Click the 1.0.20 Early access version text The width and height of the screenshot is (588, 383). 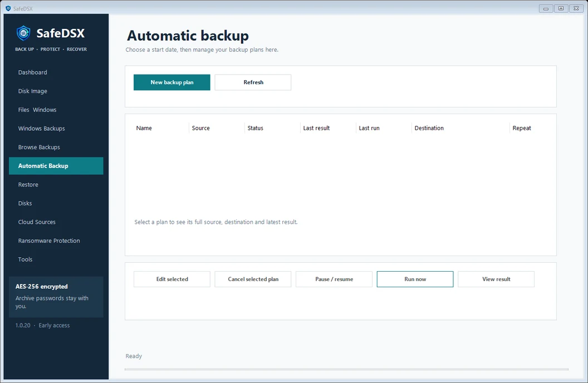pos(42,325)
